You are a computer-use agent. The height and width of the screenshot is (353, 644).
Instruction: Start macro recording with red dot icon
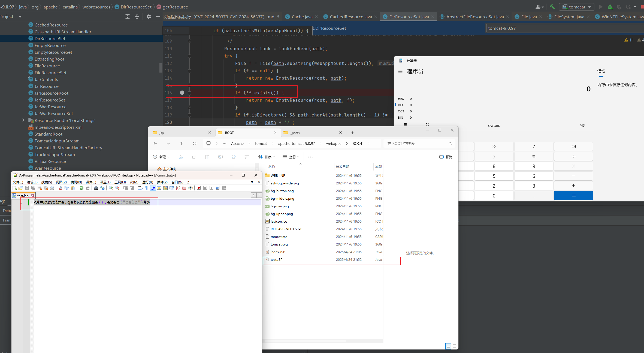point(199,188)
